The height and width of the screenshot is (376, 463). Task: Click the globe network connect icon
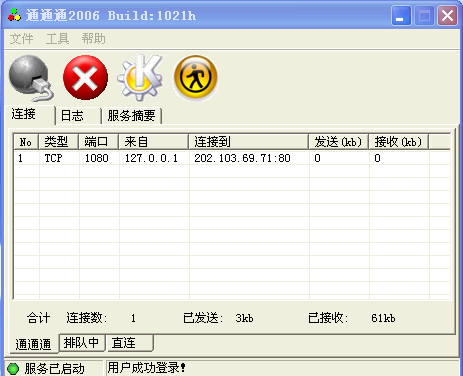[31, 78]
